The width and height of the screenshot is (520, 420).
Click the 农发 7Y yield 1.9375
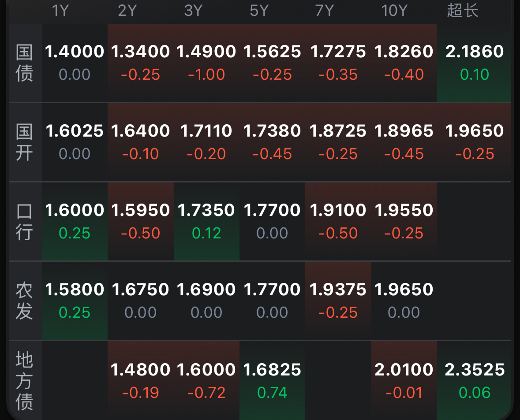pyautogui.click(x=338, y=300)
